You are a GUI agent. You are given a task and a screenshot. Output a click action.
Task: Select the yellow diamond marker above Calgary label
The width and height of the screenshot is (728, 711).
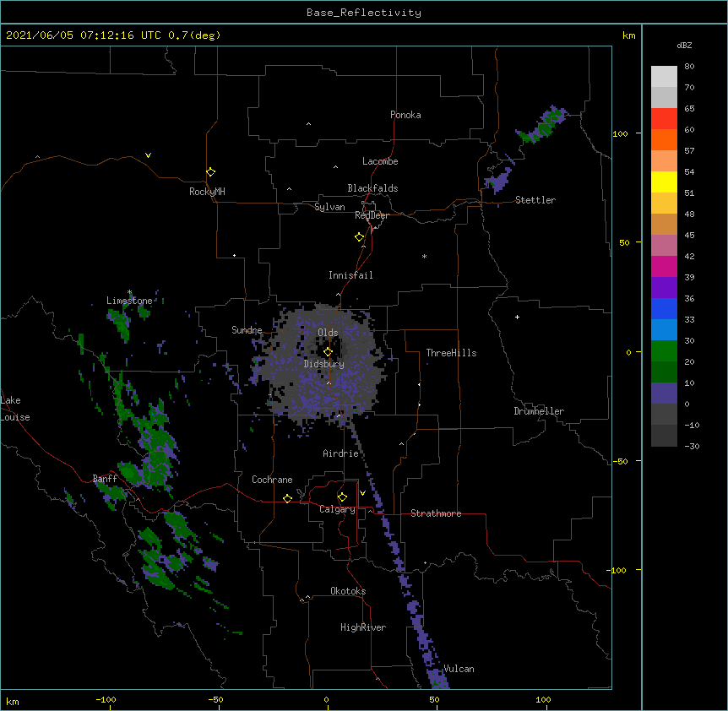point(342,497)
